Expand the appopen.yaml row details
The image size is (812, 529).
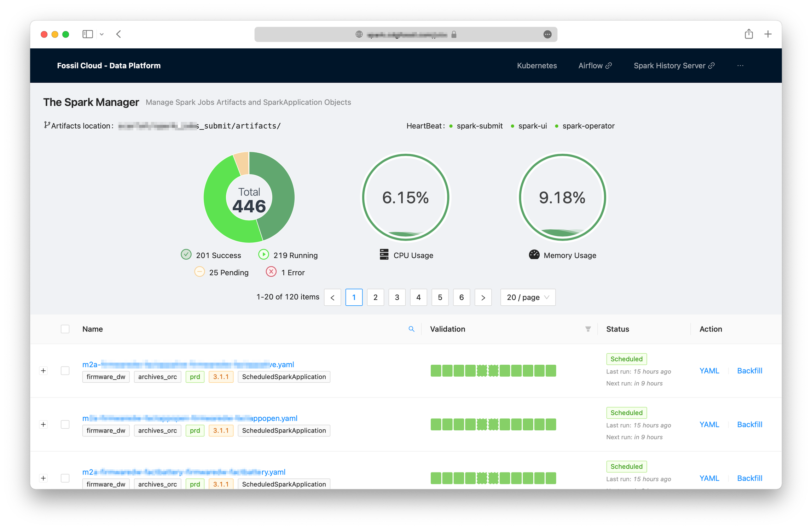click(x=43, y=424)
